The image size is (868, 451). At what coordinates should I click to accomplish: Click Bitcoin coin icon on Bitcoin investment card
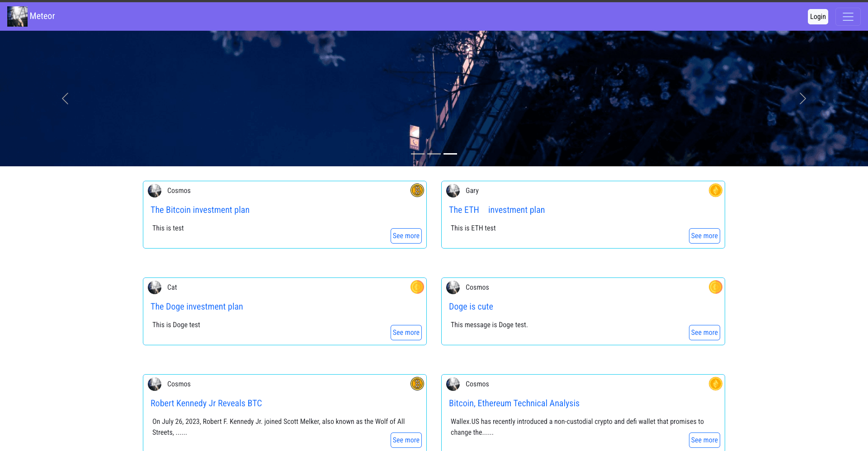click(417, 190)
